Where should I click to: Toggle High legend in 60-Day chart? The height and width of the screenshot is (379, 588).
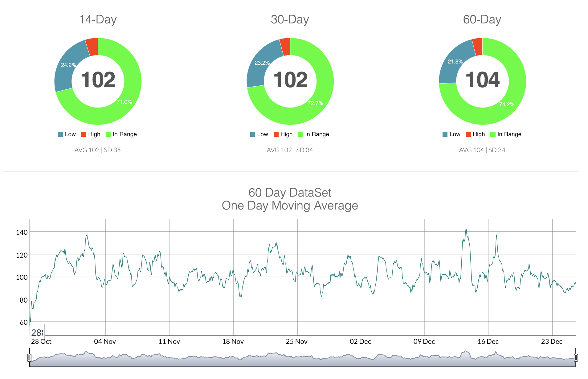tap(476, 134)
